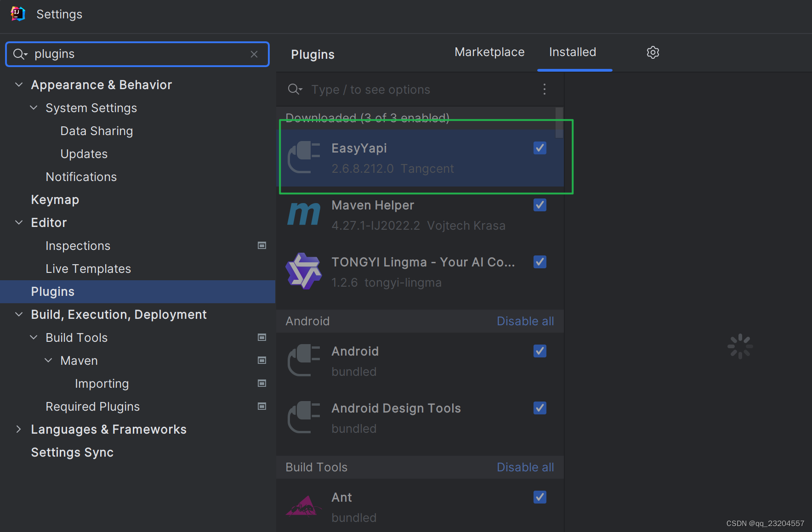Viewport: 812px width, 532px height.
Task: Toggle the Ant plugin checkbox
Action: coord(540,497)
